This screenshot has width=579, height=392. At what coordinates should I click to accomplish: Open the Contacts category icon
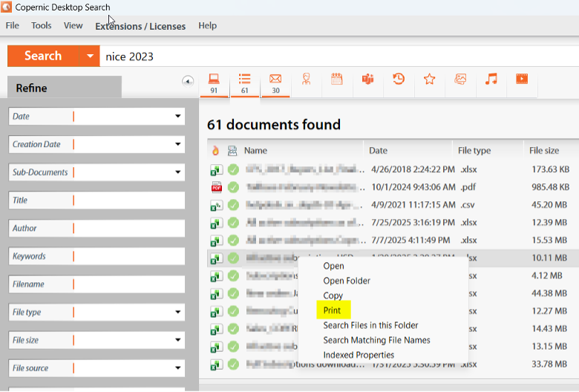point(306,79)
